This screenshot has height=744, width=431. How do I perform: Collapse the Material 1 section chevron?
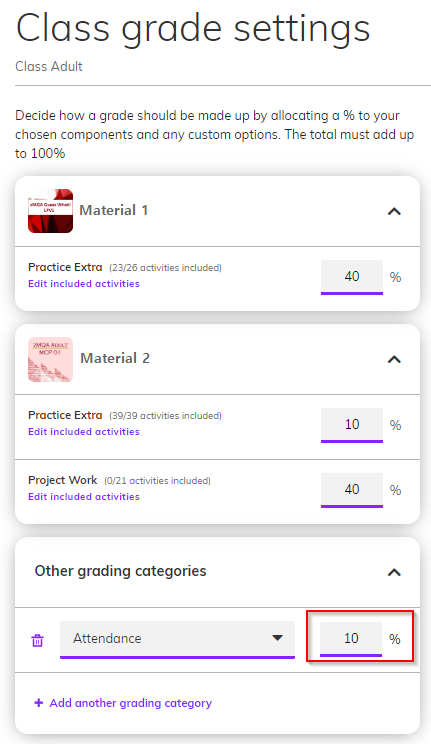click(x=394, y=212)
